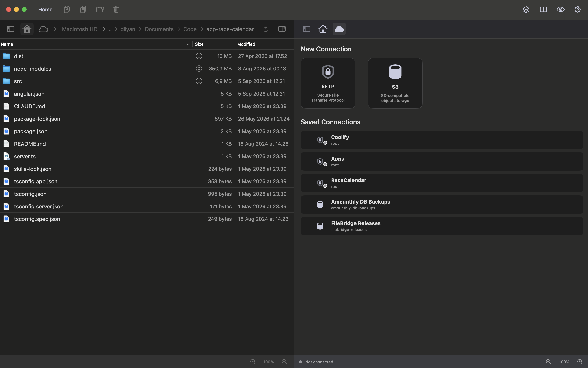Screen dimensions: 588x368
Task: Toggle left pane preview panel icon
Action: pos(282,29)
